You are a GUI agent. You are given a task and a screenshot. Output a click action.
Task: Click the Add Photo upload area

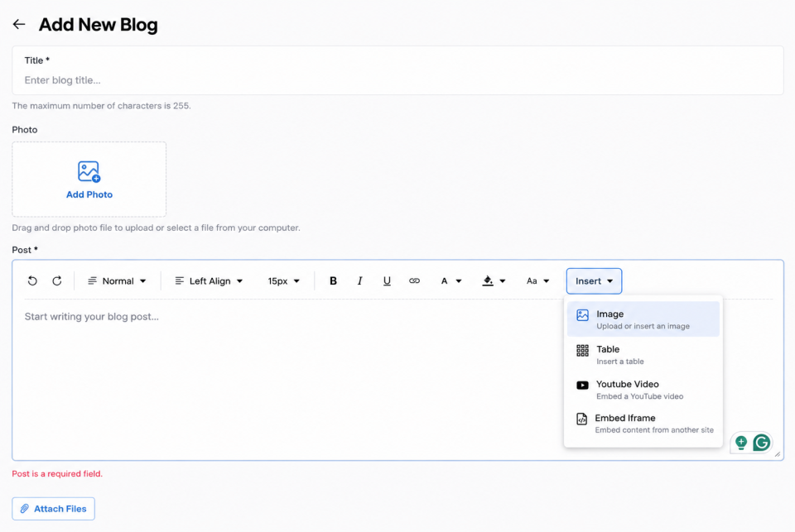pos(89,180)
